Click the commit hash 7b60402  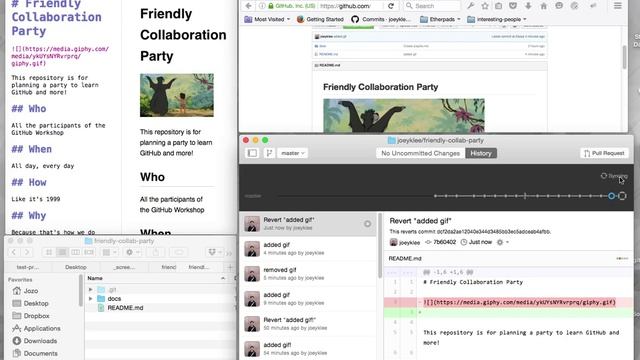pos(444,242)
